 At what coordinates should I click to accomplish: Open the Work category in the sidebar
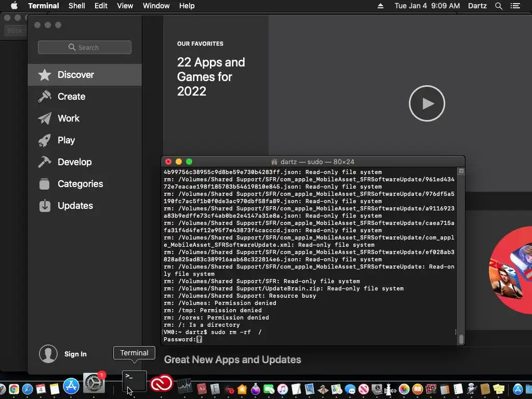pyautogui.click(x=85, y=118)
